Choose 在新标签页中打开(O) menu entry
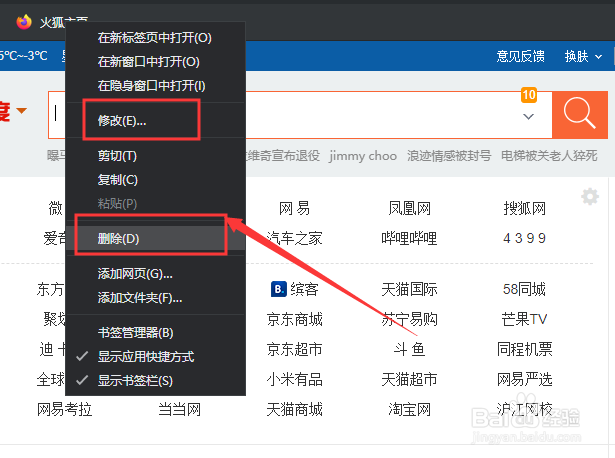The width and height of the screenshot is (615, 458). [x=156, y=38]
